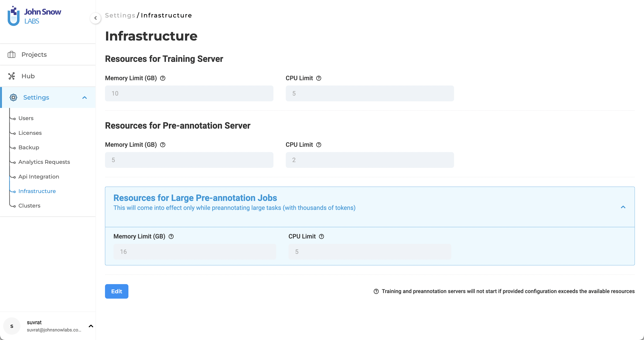This screenshot has width=644, height=340.
Task: Go to the Users settings page
Action: coord(26,118)
